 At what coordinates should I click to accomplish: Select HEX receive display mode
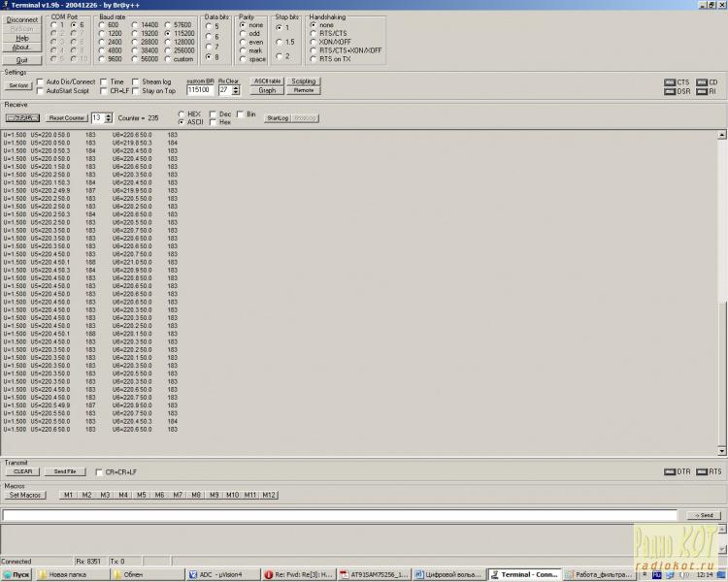point(182,113)
